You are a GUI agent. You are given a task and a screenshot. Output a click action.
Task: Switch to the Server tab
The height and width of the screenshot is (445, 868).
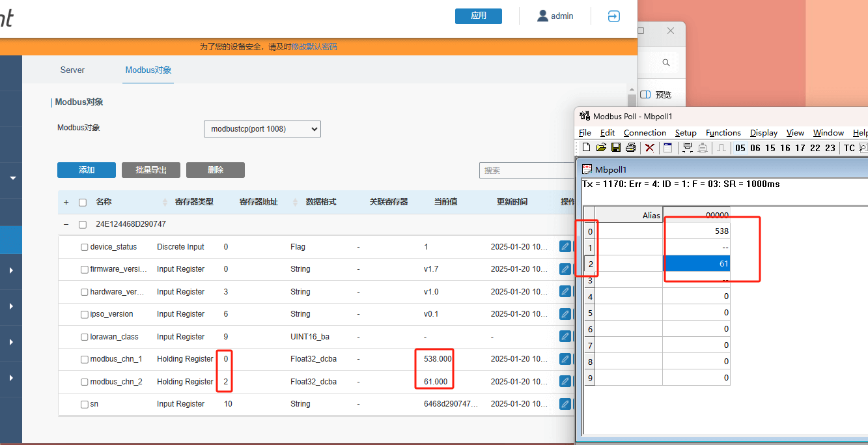72,70
